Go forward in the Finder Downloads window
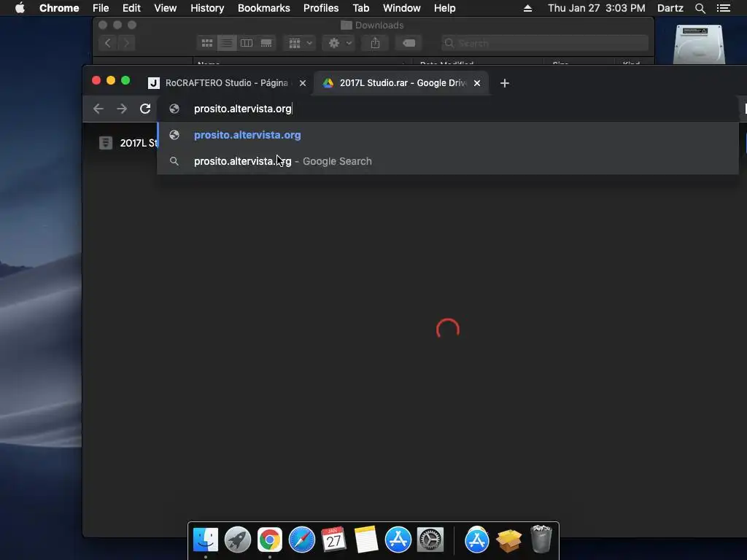 pos(126,43)
